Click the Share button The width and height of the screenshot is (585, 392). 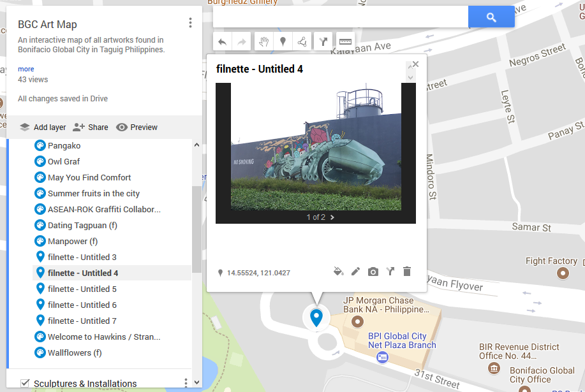[91, 127]
